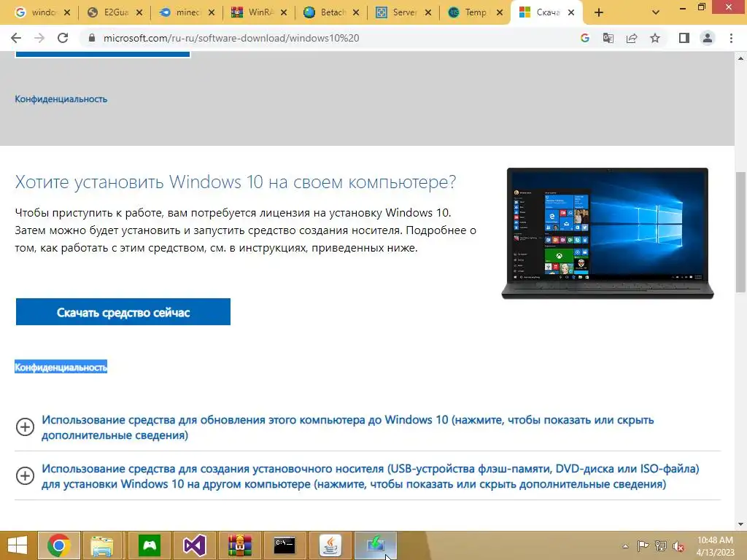The width and height of the screenshot is (747, 560).
Task: Click the Google icon in address bar
Action: (x=585, y=38)
